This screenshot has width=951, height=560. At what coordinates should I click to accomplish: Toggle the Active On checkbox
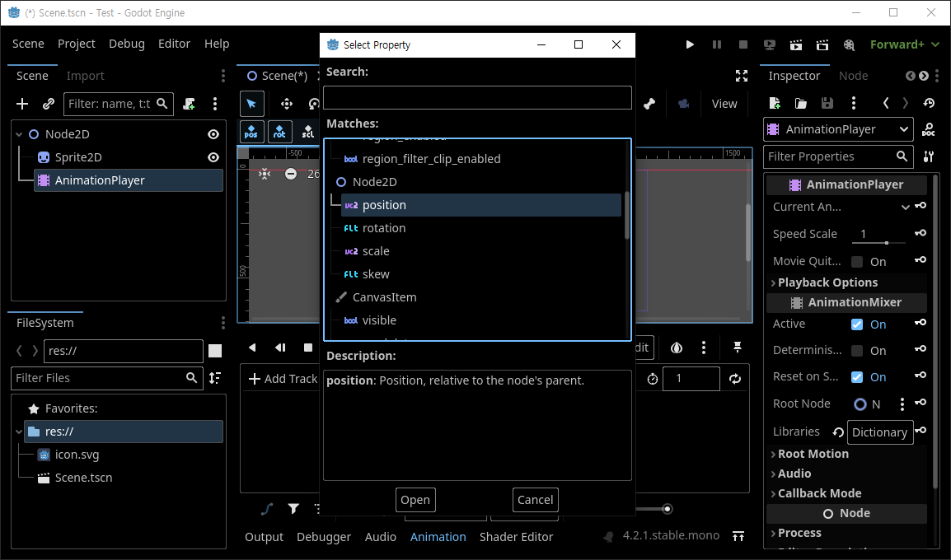coord(857,324)
